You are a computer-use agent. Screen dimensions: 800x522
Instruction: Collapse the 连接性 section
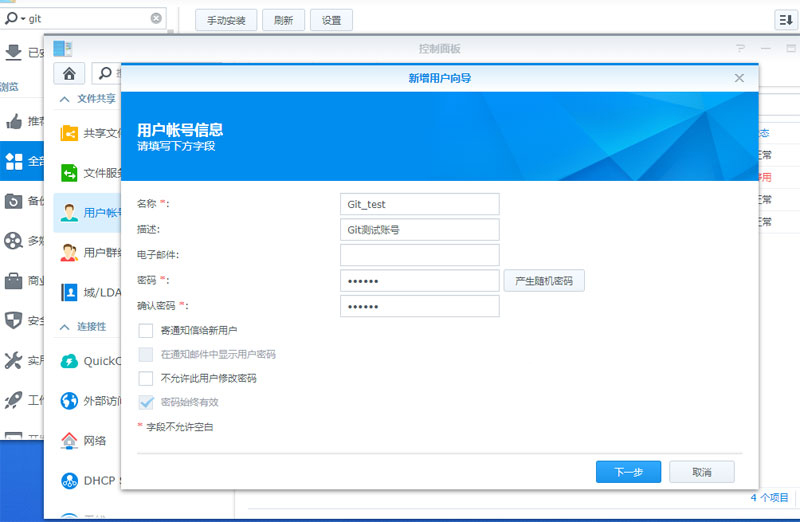point(64,327)
